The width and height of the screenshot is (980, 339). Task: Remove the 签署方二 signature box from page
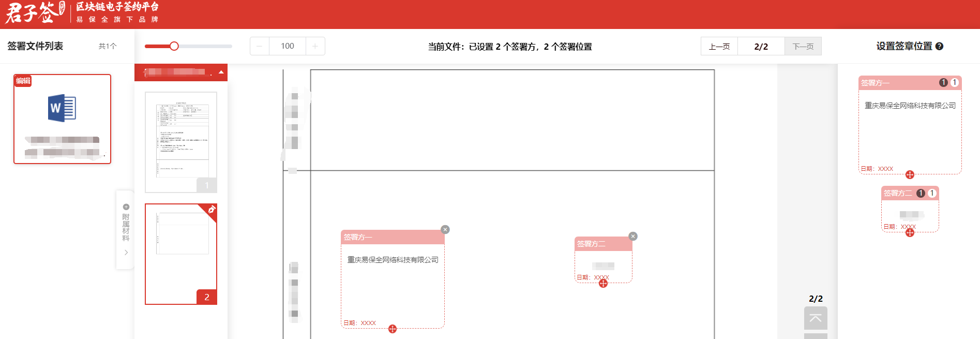[x=632, y=237]
